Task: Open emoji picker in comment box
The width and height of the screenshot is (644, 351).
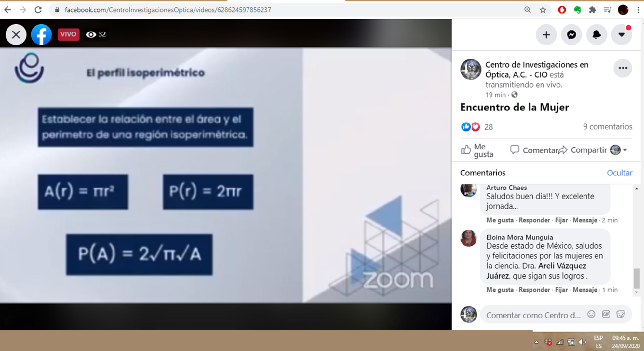Action: click(591, 314)
